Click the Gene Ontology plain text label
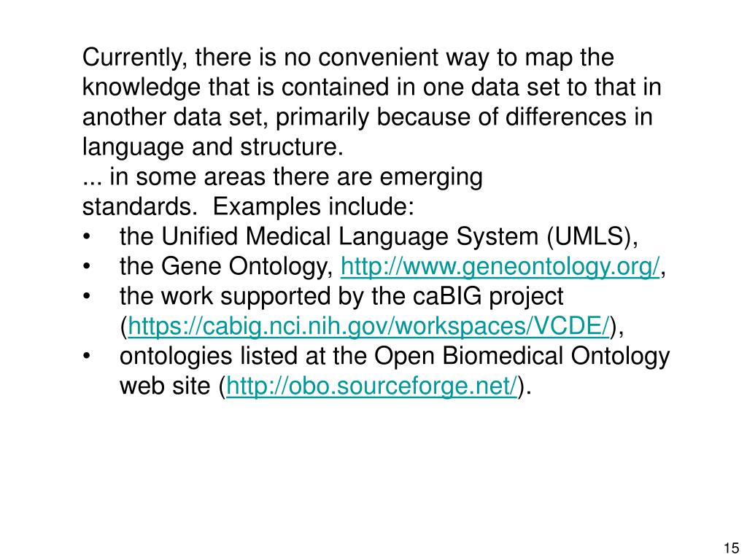This screenshot has height=560, width=747. coord(247,267)
